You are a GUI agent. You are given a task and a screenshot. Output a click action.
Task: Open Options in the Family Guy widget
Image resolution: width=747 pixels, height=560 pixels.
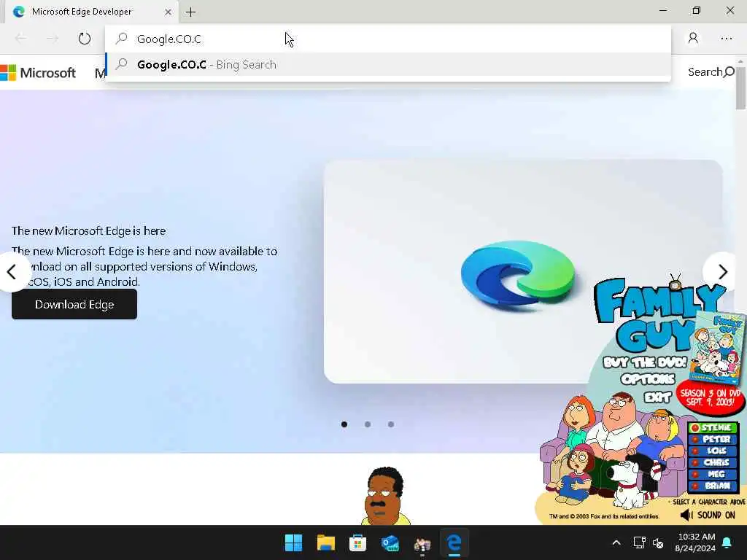648,379
